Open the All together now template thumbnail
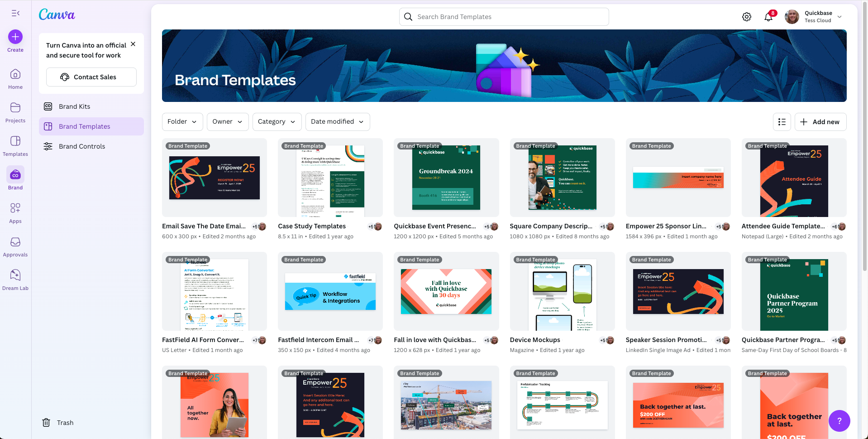The width and height of the screenshot is (868, 439). pos(215,402)
